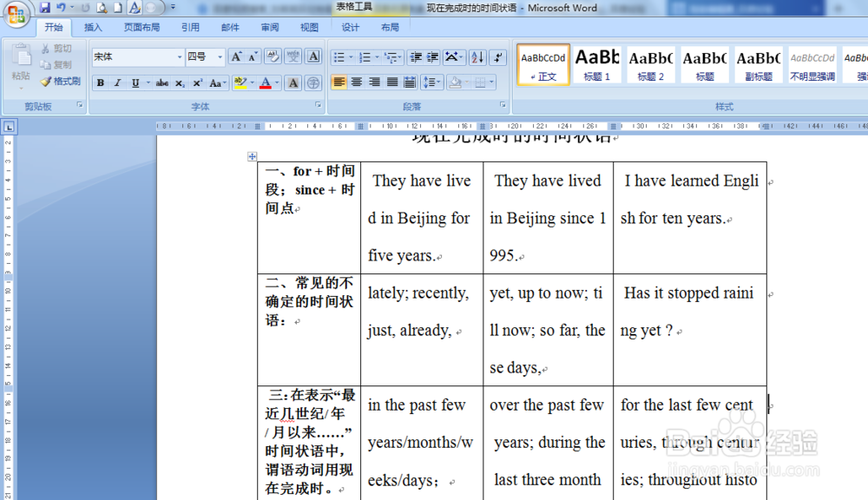Toggle strikethrough formatting
Screen dimensions: 868x500
coord(161,82)
